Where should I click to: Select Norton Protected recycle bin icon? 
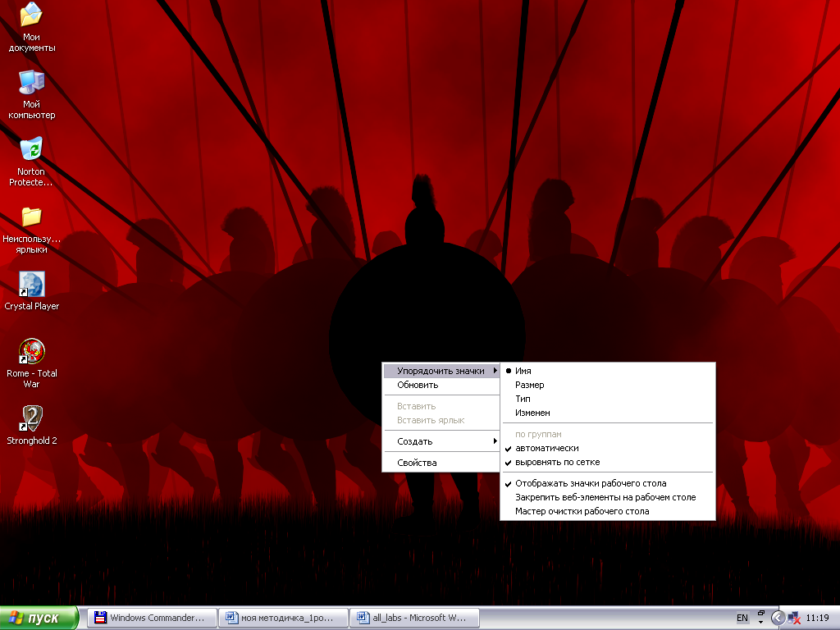(x=31, y=162)
